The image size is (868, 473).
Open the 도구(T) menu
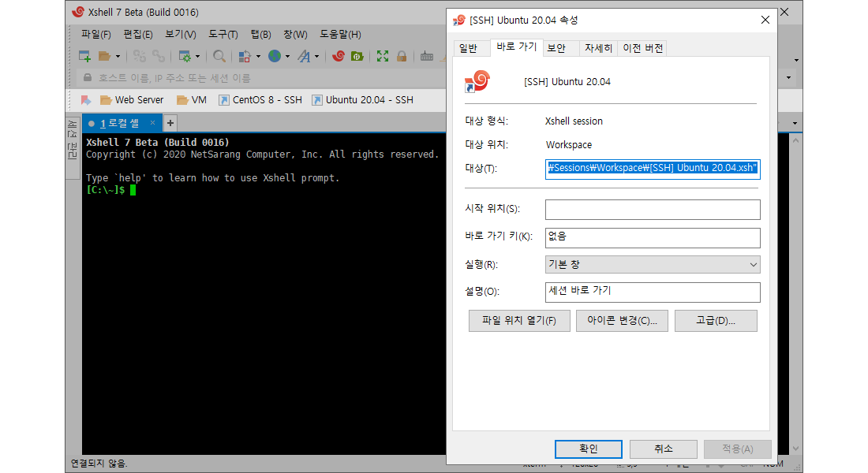pyautogui.click(x=223, y=35)
